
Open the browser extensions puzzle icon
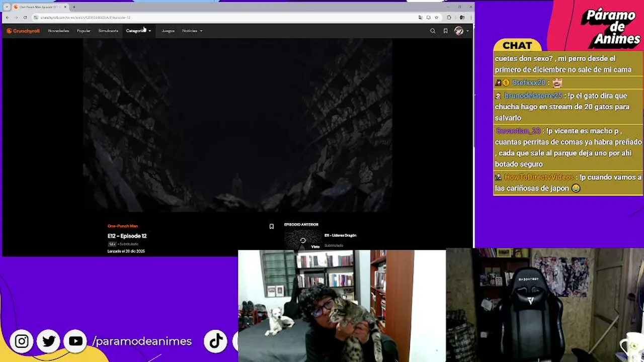[x=449, y=17]
